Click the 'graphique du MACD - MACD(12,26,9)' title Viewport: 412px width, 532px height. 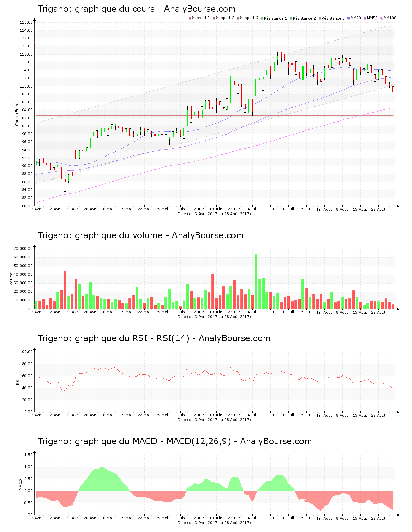coord(153,441)
